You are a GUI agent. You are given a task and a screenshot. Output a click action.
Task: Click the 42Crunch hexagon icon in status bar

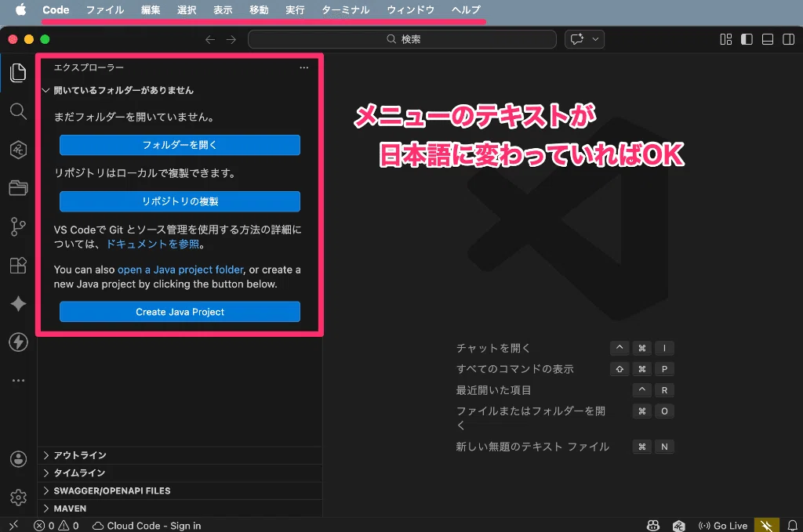[679, 526]
